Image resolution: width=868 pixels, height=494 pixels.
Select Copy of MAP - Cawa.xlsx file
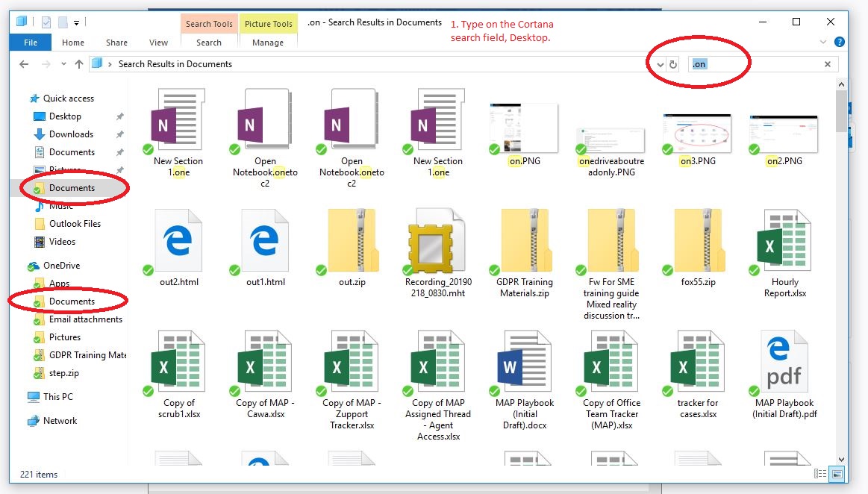point(265,374)
